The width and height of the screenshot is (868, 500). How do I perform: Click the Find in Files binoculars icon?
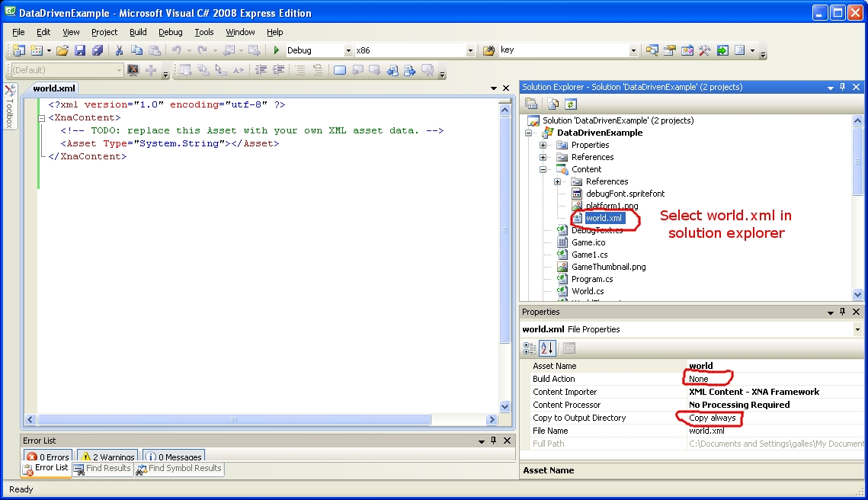tap(488, 50)
